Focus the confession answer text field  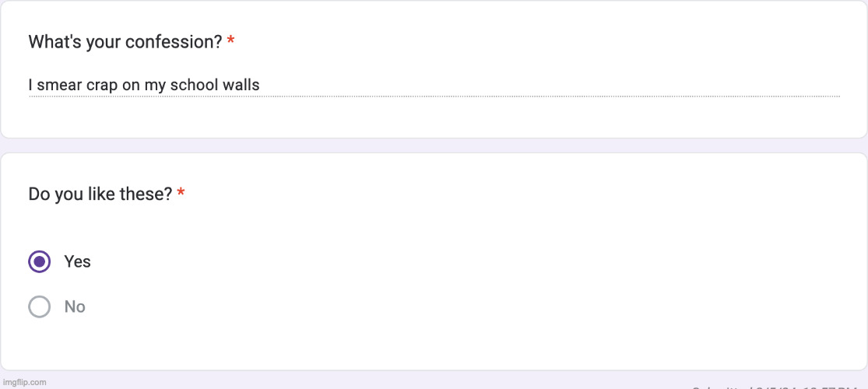(x=434, y=85)
